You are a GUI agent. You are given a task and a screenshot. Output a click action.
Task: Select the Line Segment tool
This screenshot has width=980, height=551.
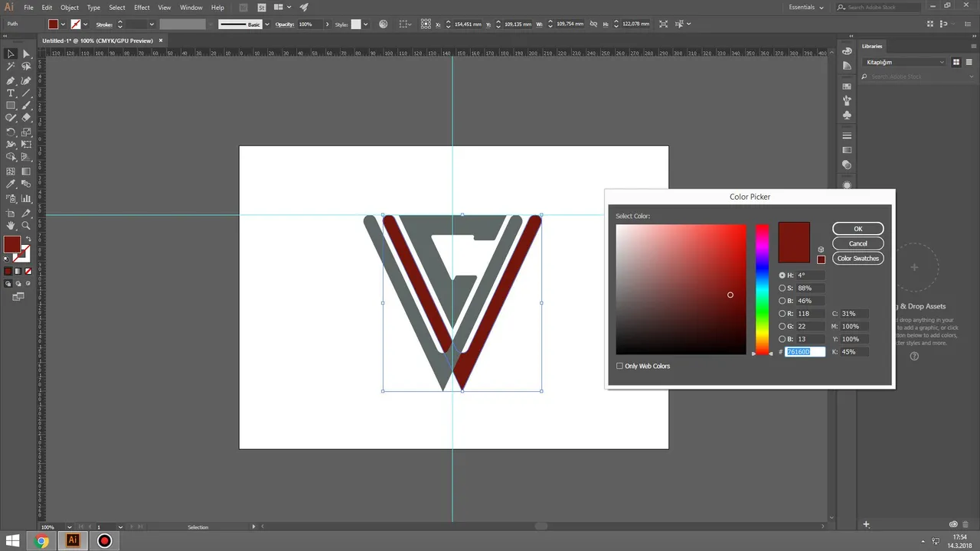[26, 93]
